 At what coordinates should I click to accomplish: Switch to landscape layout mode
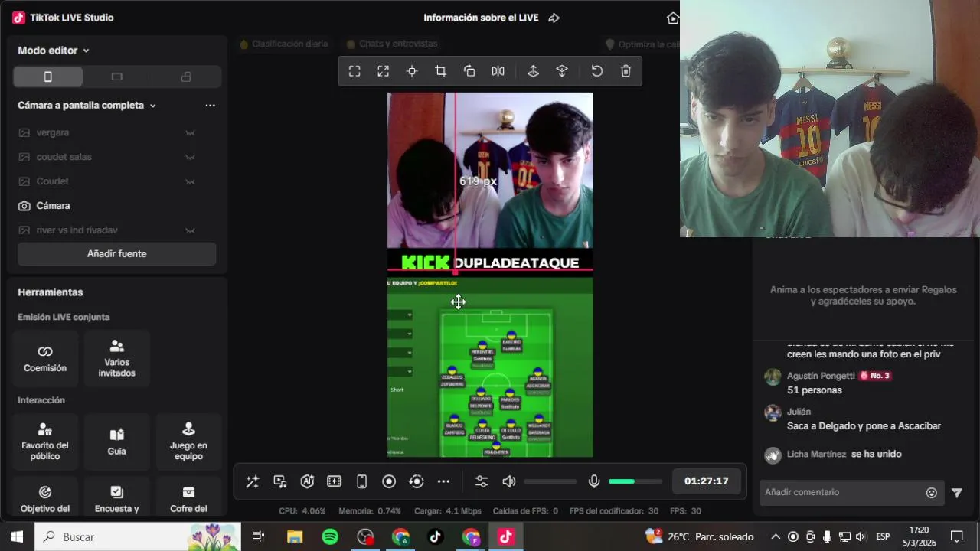pyautogui.click(x=116, y=77)
